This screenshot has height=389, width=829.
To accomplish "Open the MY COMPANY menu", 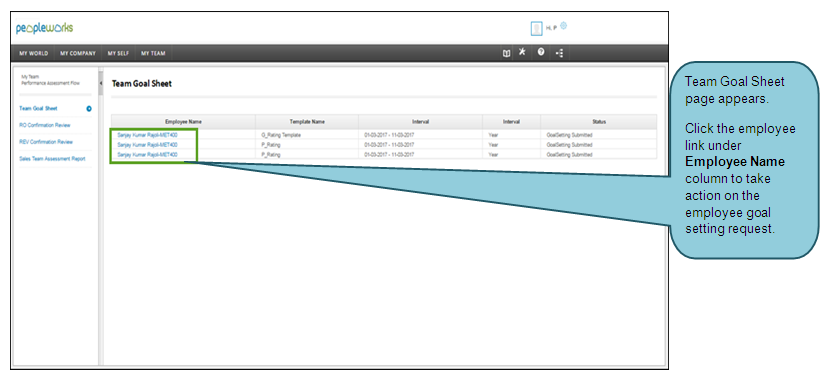I will point(78,53).
